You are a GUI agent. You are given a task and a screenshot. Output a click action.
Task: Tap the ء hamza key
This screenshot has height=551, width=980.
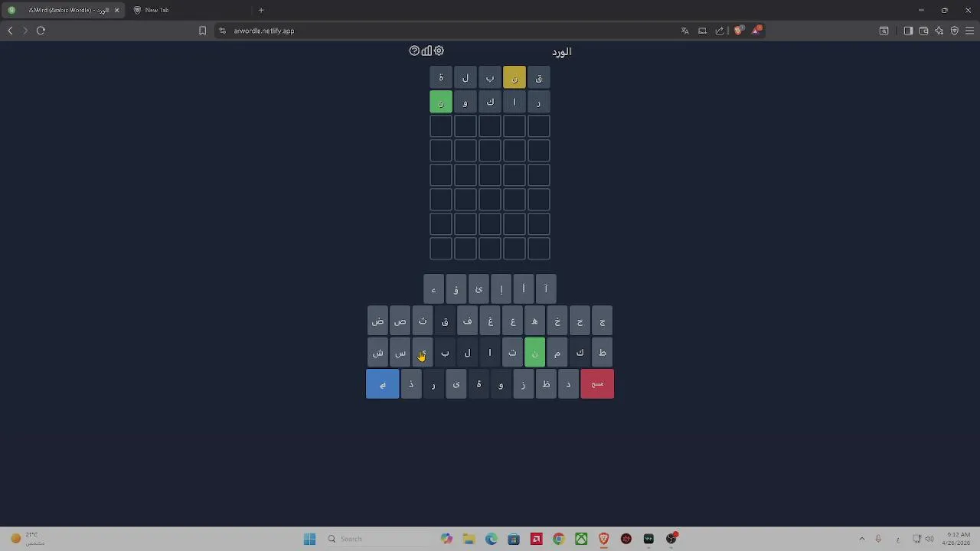coord(433,289)
